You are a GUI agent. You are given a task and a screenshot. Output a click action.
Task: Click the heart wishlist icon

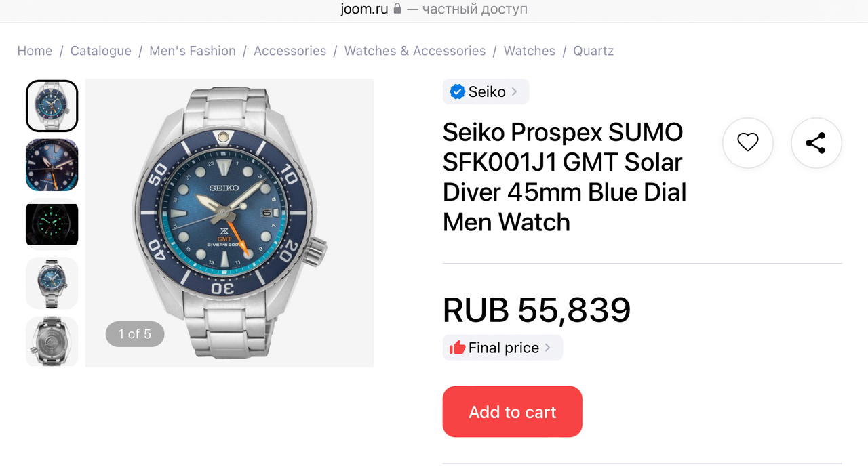point(747,142)
